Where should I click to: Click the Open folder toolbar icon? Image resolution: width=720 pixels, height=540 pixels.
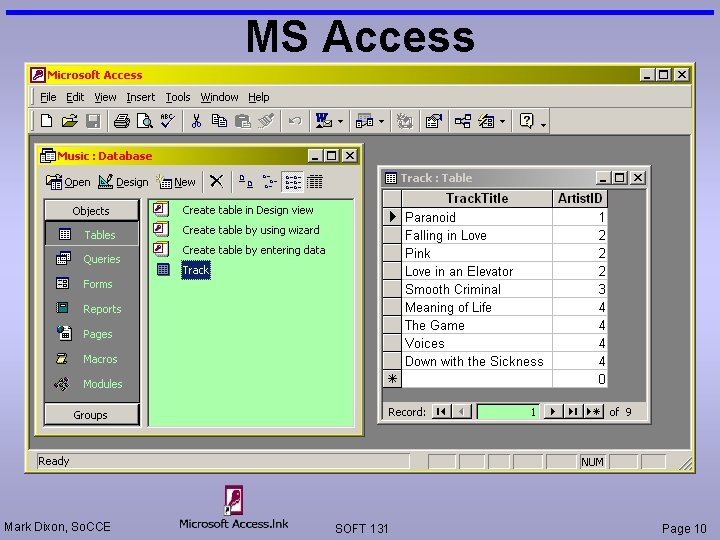click(x=69, y=121)
